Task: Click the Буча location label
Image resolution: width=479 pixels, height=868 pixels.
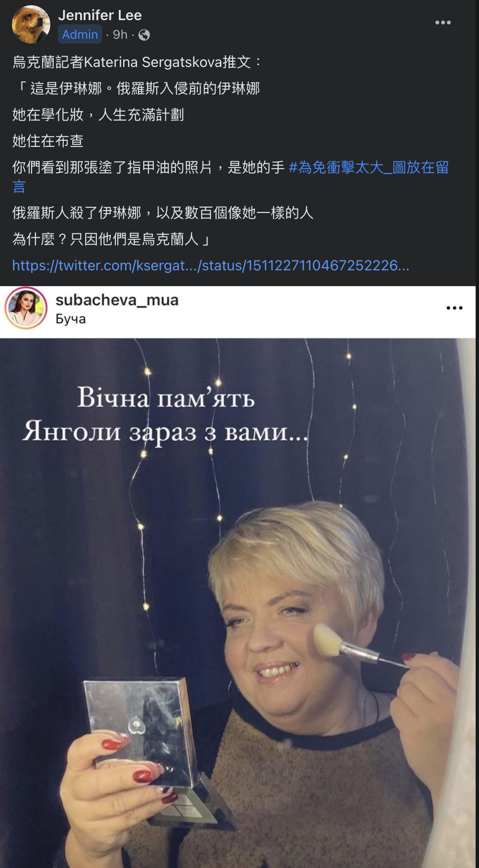Action: pyautogui.click(x=70, y=319)
